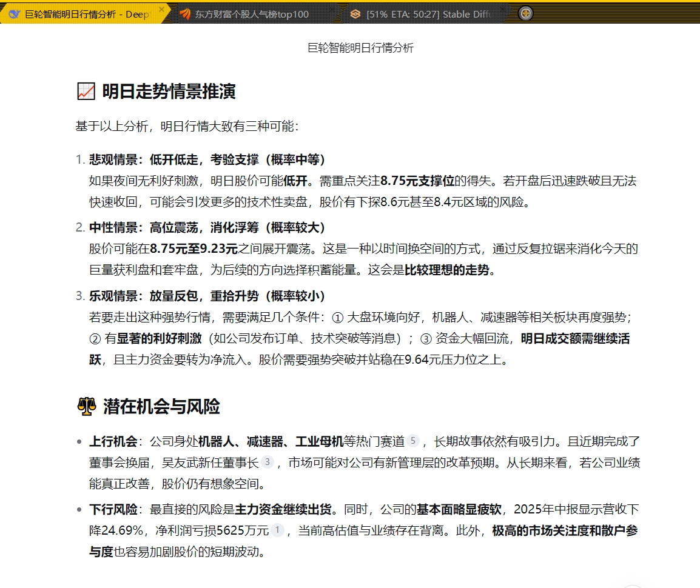Click the bold label 下行风险
Viewport: 700px width, 588px height.
113,509
